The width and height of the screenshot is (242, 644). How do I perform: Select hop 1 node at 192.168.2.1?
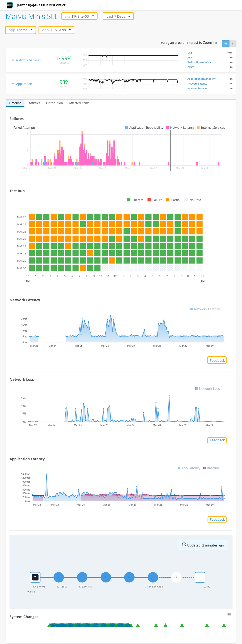point(58,577)
